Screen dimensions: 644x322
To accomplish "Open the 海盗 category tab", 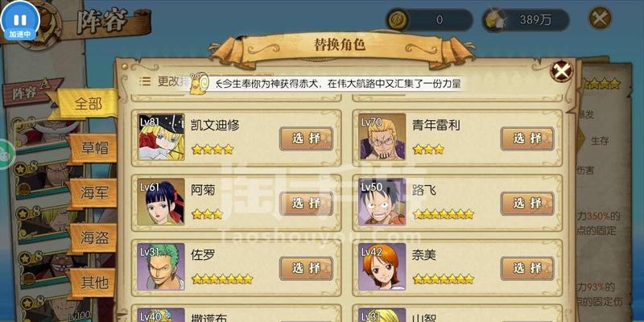I will (x=93, y=237).
